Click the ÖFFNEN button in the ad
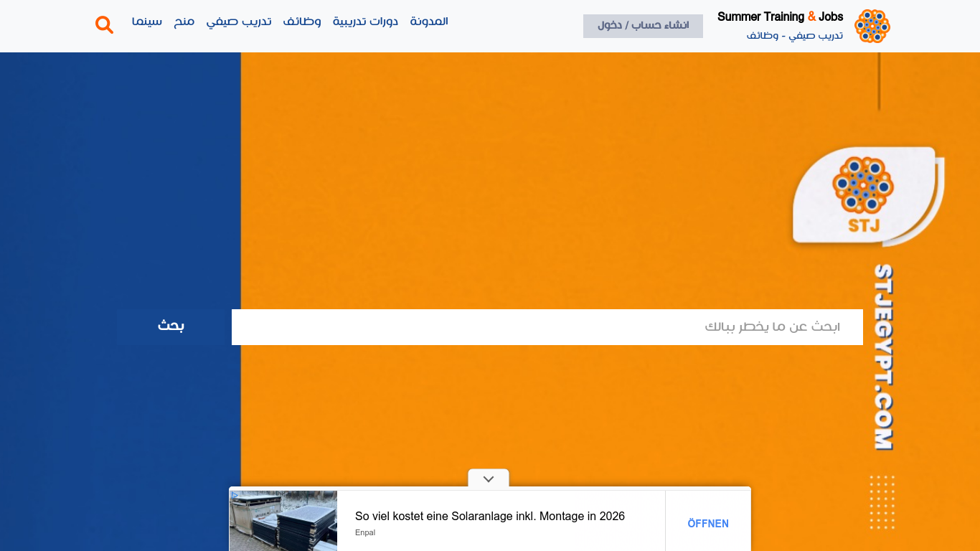The width and height of the screenshot is (980, 551). click(708, 524)
